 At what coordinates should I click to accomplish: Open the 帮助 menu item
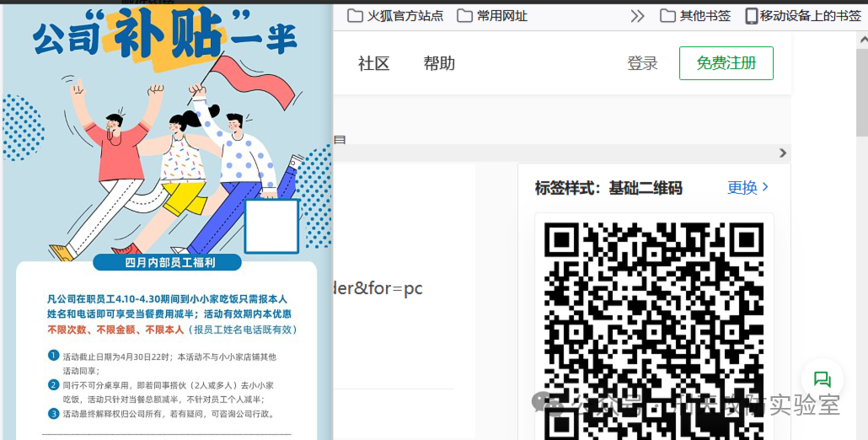click(439, 63)
